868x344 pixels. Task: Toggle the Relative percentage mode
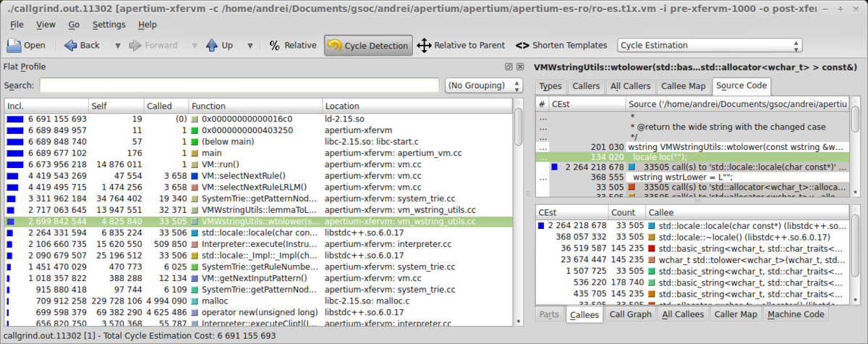tap(293, 45)
